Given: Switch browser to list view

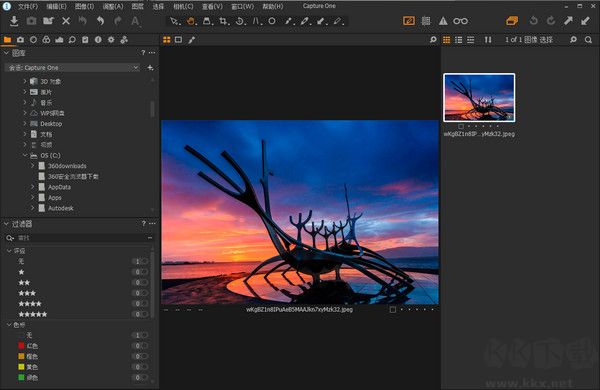Looking at the screenshot, I should click(x=458, y=40).
